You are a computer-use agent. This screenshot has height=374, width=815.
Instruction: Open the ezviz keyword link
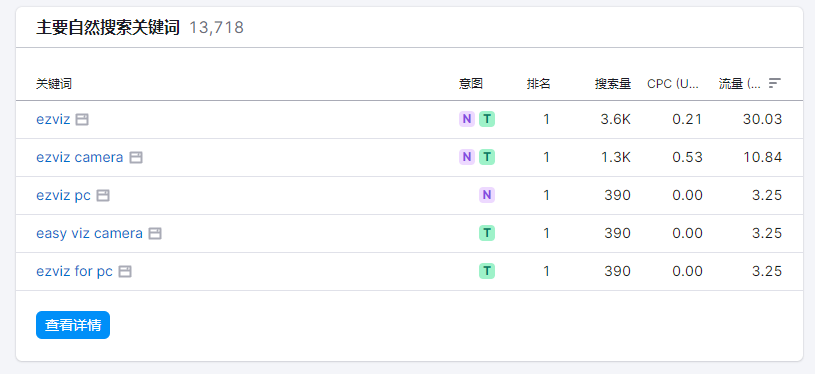[x=53, y=119]
